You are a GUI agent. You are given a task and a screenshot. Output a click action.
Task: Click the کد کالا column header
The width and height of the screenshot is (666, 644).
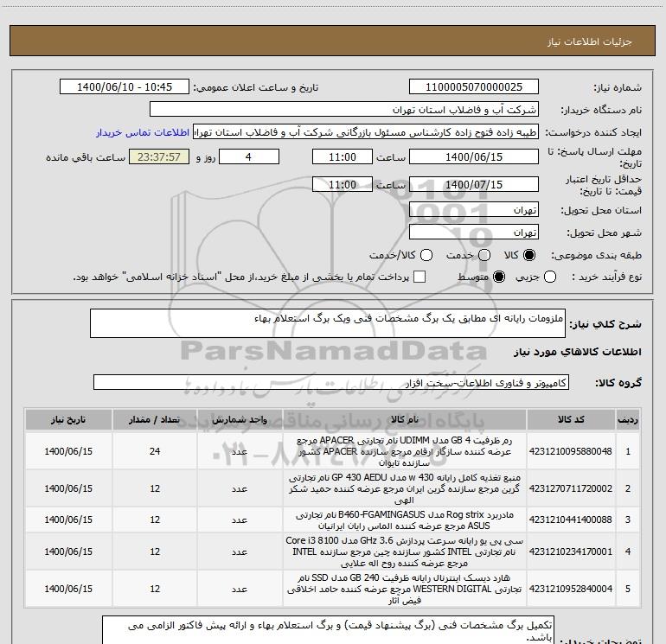click(571, 420)
